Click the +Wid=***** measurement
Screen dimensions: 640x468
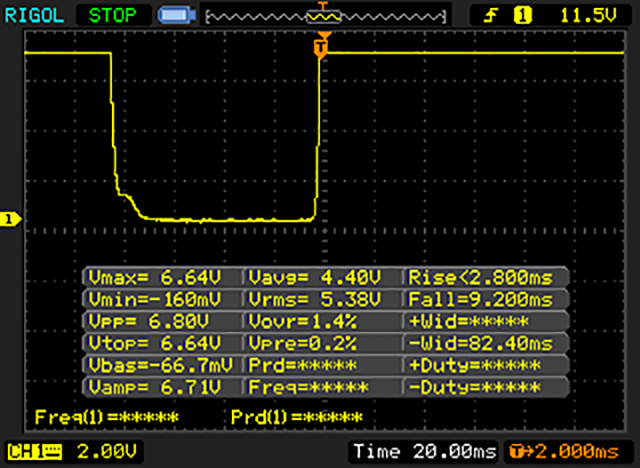point(469,322)
